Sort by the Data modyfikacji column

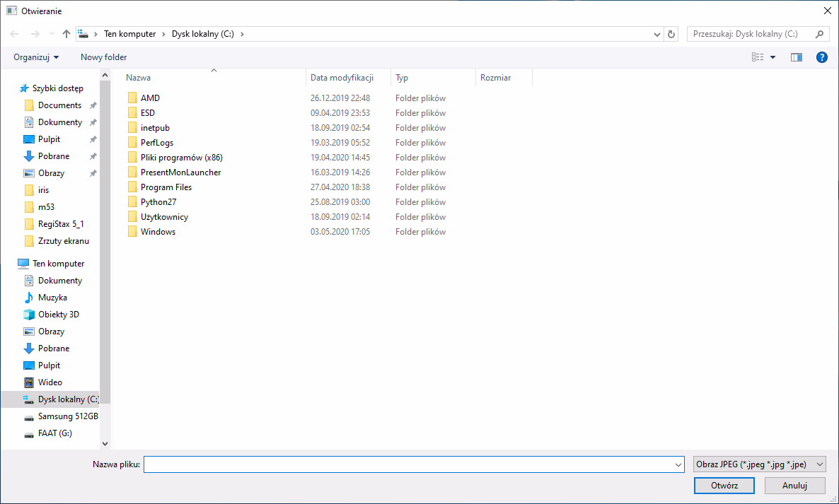tap(341, 78)
